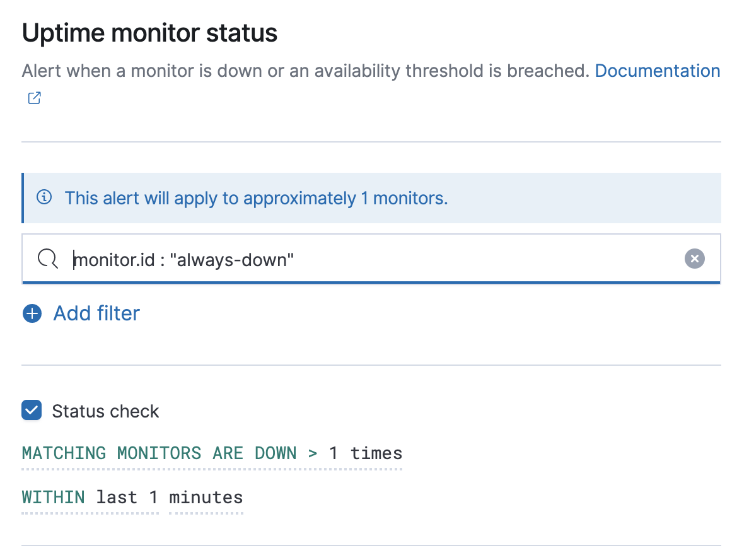Open the WITHIN last 1 time range popover

point(90,498)
